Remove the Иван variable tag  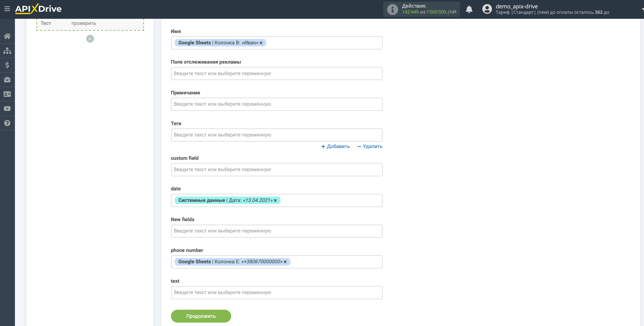pyautogui.click(x=261, y=43)
